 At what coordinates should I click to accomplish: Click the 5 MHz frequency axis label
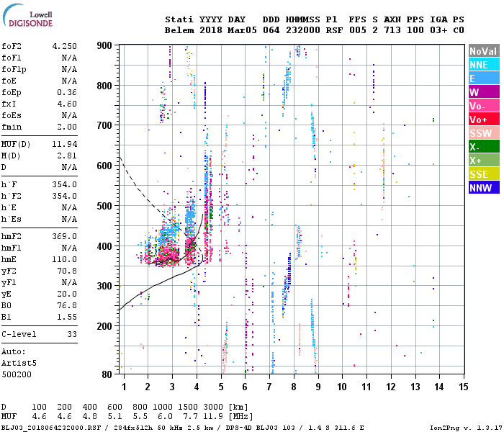pos(221,387)
